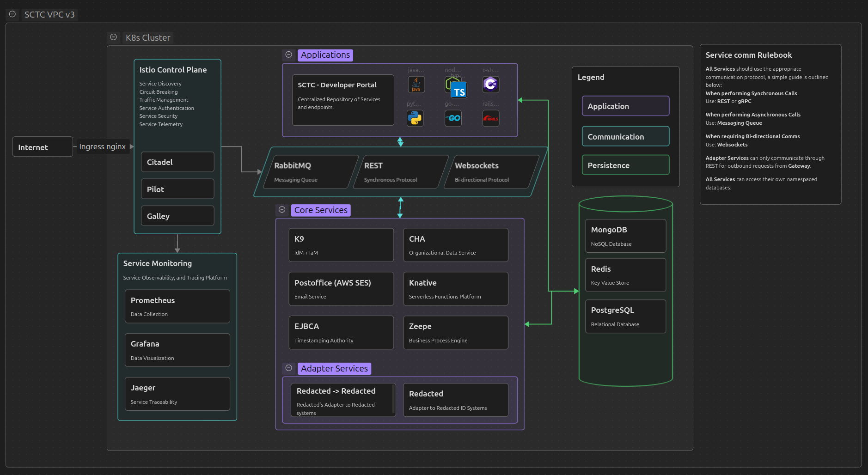
Task: Select the SCTC VPC v3 title
Action: click(x=49, y=15)
